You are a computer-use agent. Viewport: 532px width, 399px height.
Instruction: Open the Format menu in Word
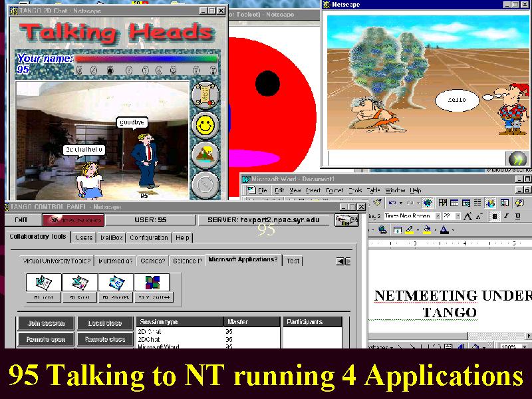[334, 190]
